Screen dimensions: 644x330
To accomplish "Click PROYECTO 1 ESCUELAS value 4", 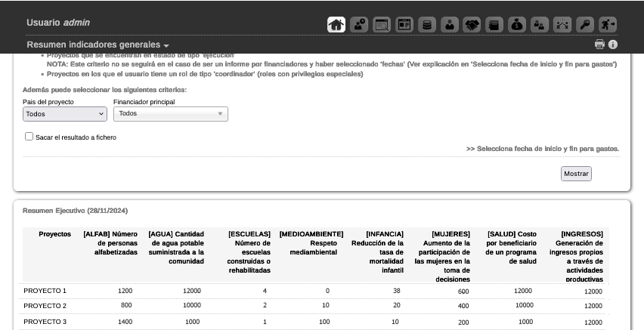I will (265, 291).
